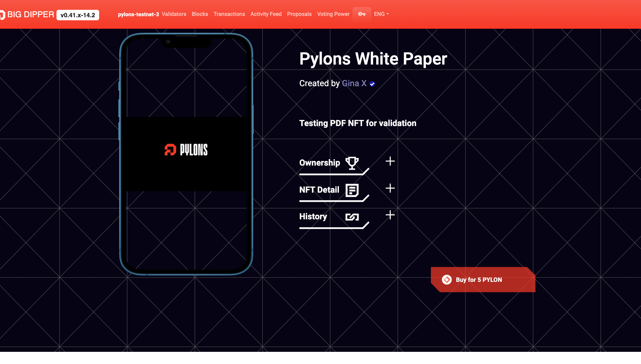Click the Pylons logo on the phone screen
This screenshot has width=641, height=364.
tap(185, 150)
